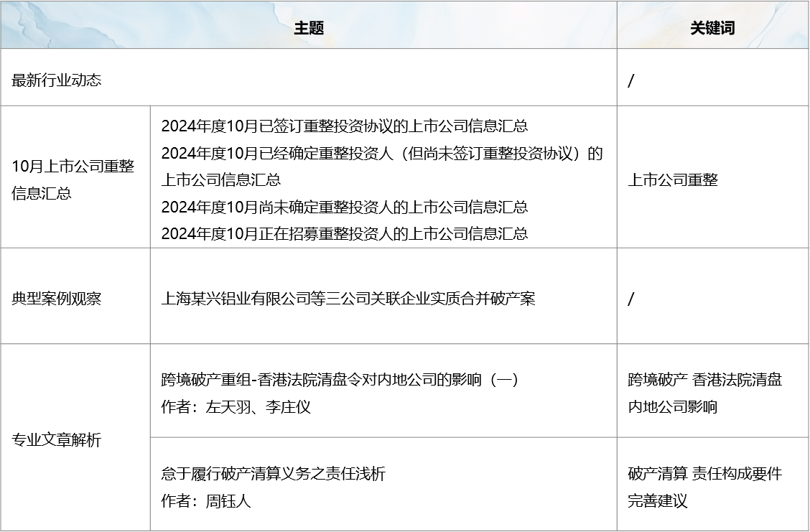This screenshot has width=810, height=532.
Task: Click the author line 周钰人
Action: click(205, 501)
